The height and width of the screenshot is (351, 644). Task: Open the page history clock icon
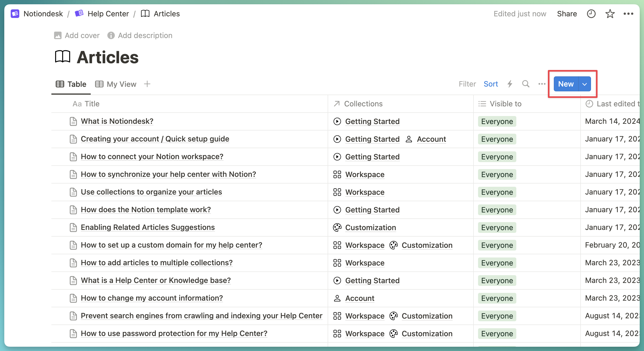tap(591, 14)
